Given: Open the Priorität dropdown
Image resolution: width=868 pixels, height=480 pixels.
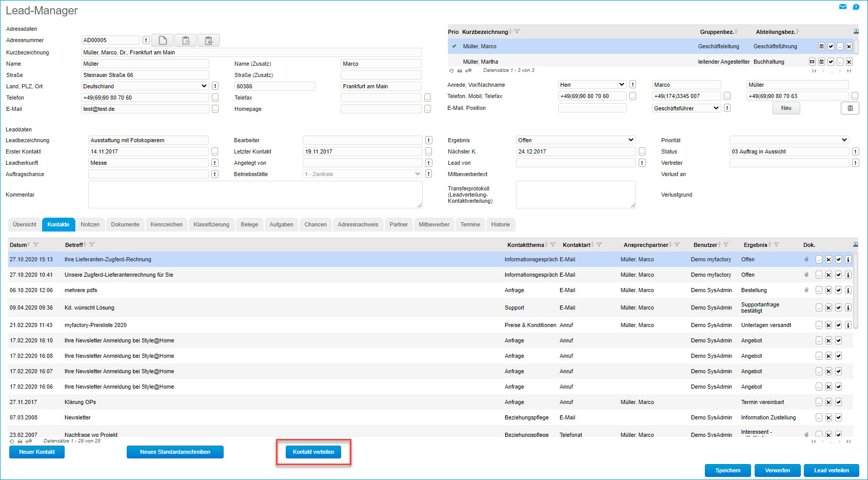Looking at the screenshot, I should (x=789, y=140).
